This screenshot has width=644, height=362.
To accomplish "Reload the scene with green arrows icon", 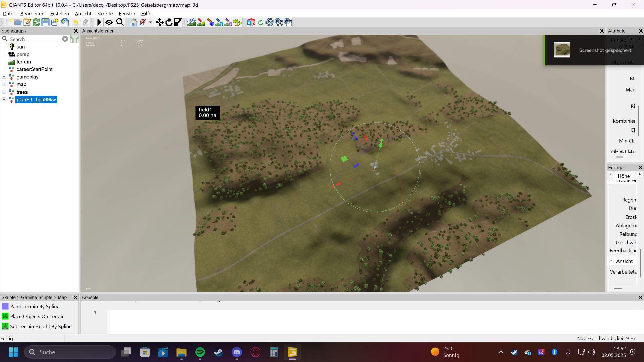I will click(36, 22).
